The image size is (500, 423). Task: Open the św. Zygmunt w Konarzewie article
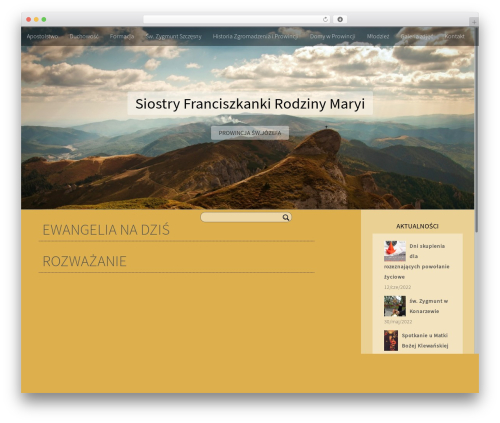click(429, 306)
